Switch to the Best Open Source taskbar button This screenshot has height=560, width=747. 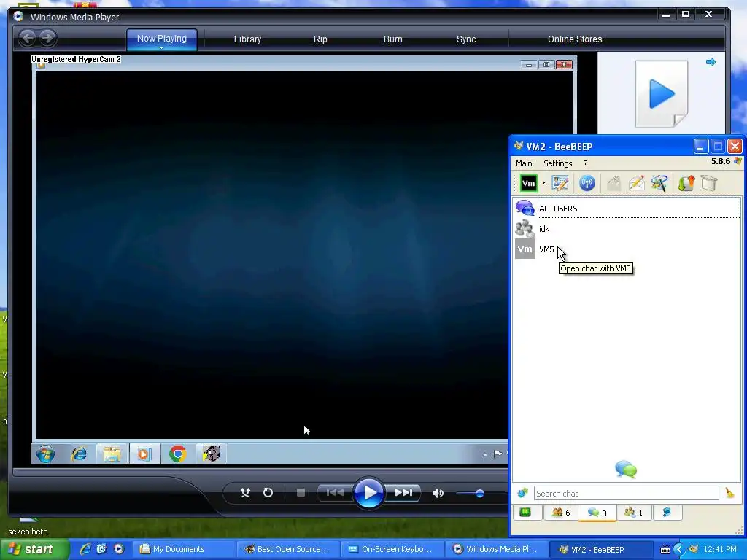(x=287, y=549)
